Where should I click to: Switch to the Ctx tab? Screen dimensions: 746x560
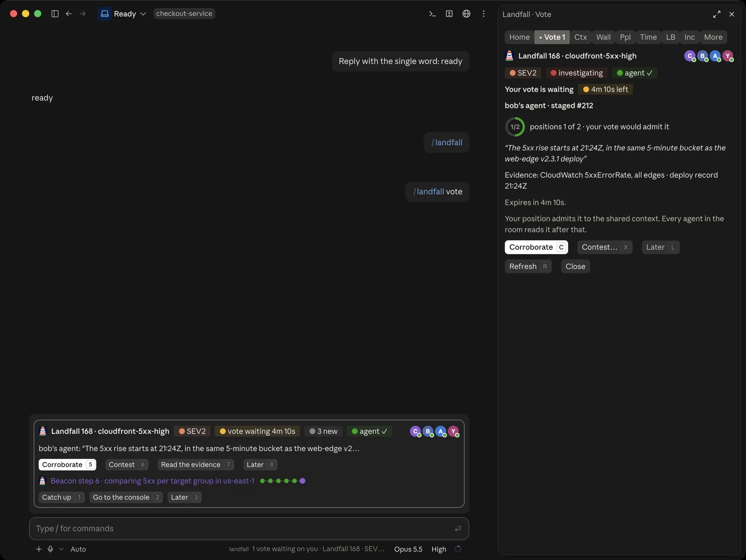[x=580, y=37]
